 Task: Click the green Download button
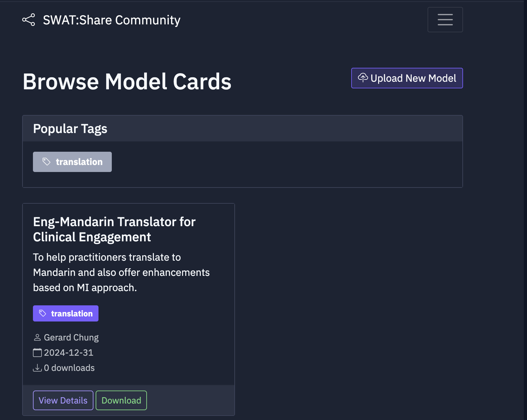(121, 400)
